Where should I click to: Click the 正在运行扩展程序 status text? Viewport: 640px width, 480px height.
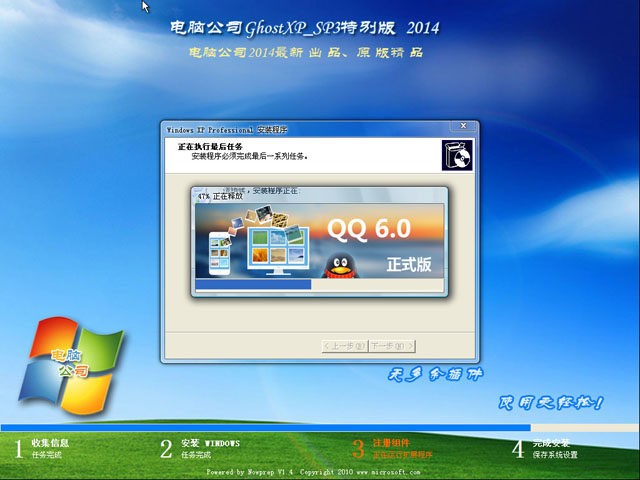click(402, 455)
